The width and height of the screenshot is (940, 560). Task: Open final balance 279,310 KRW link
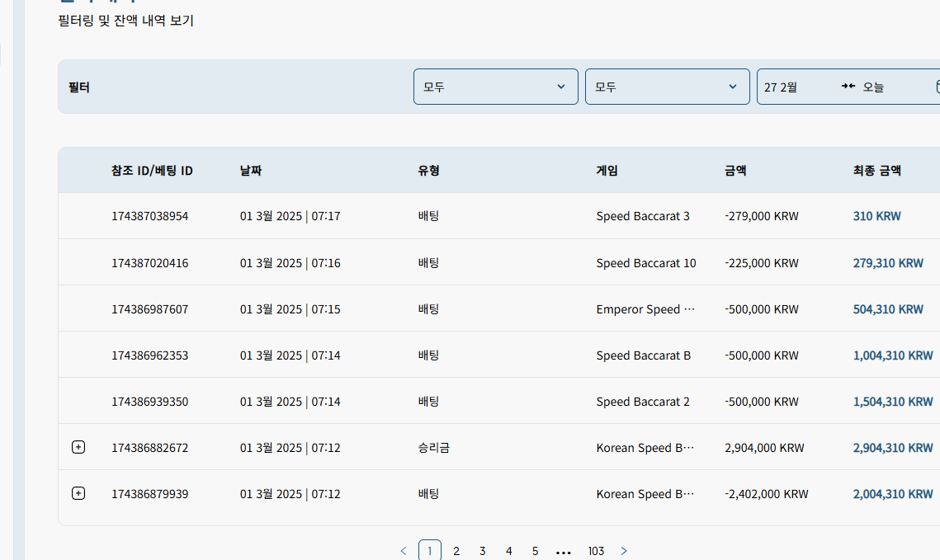[889, 263]
